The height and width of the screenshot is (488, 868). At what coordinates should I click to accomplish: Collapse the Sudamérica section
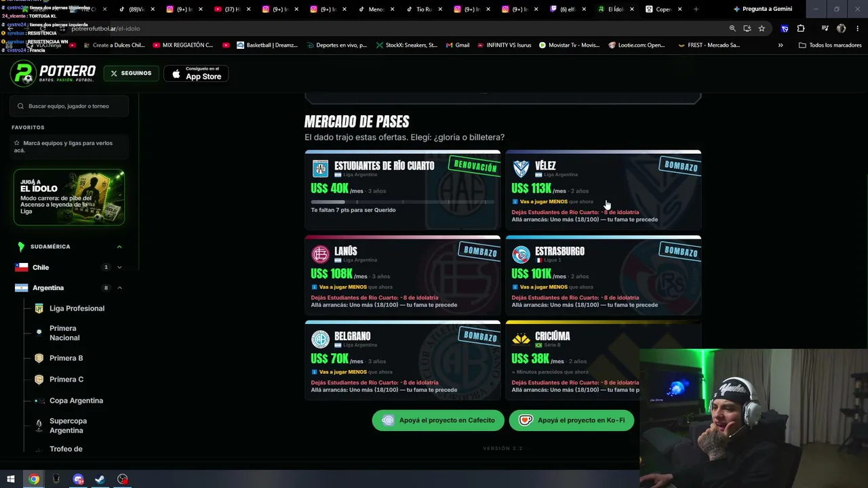click(x=119, y=247)
